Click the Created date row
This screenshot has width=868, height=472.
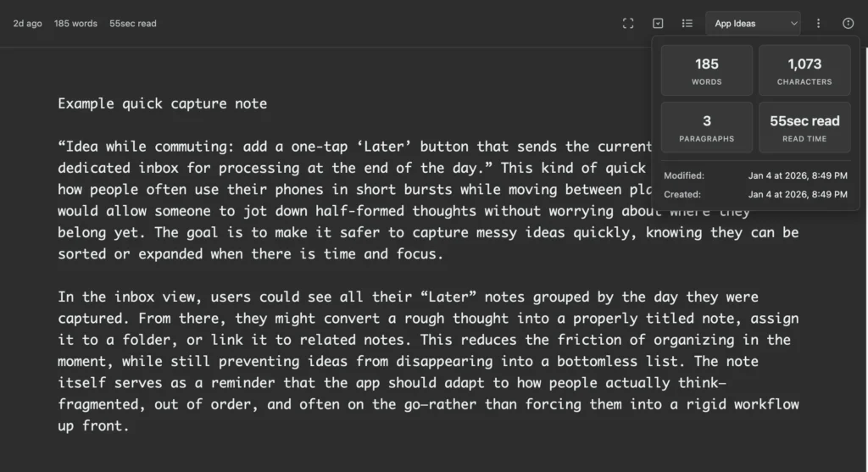[x=755, y=194]
